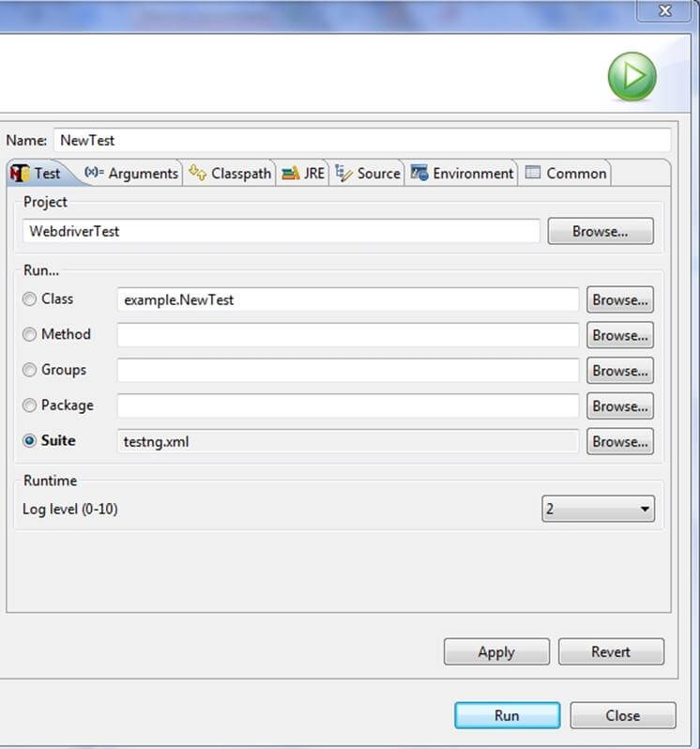Click the Arguments tab icon
The image size is (700, 749).
pyautogui.click(x=94, y=173)
